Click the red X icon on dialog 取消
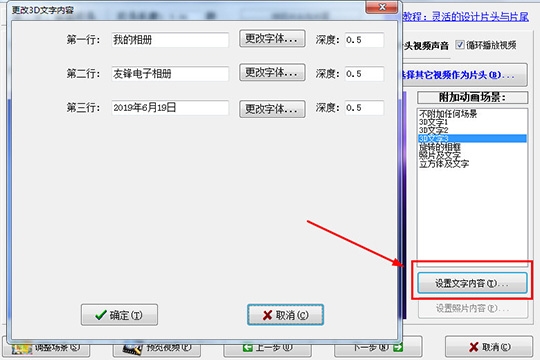540x360 pixels. [267, 315]
